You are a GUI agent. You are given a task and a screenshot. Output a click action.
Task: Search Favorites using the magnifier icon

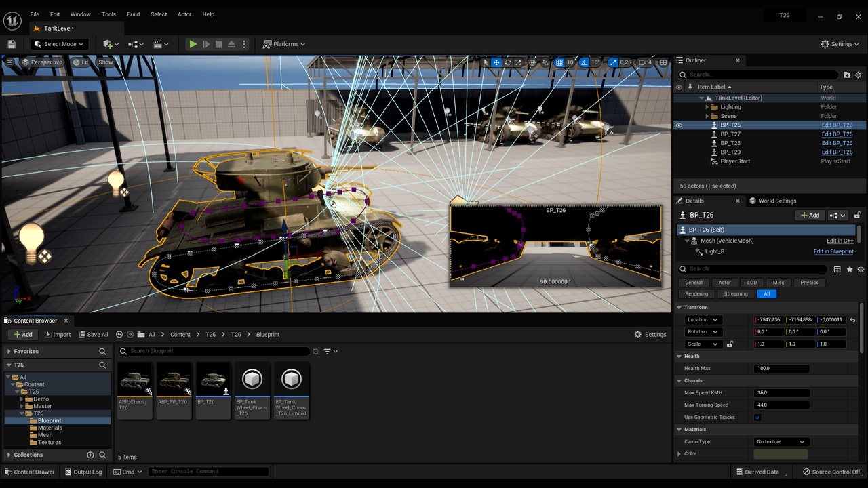click(x=102, y=351)
